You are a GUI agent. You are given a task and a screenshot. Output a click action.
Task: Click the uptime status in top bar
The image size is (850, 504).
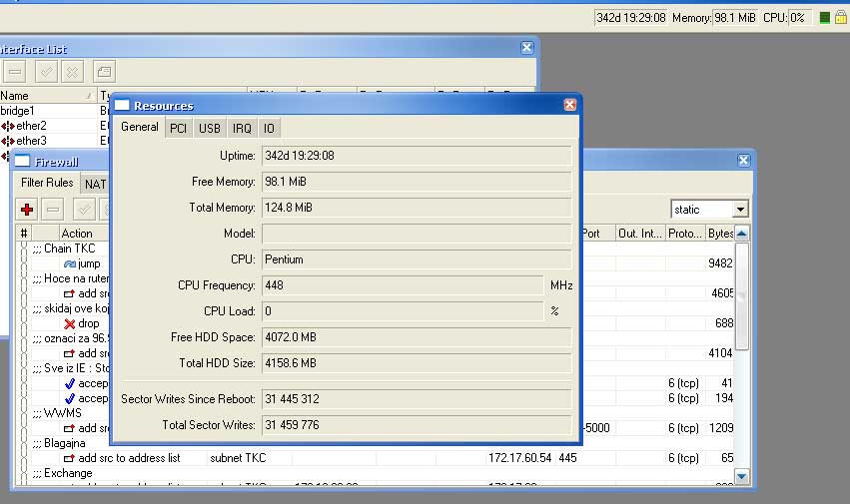click(631, 18)
